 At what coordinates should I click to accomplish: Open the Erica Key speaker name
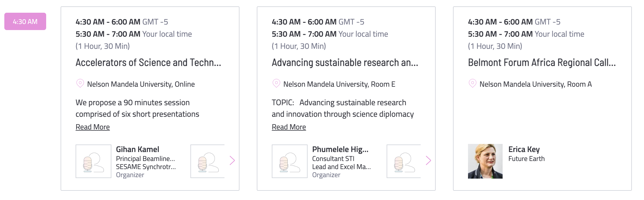524,149
